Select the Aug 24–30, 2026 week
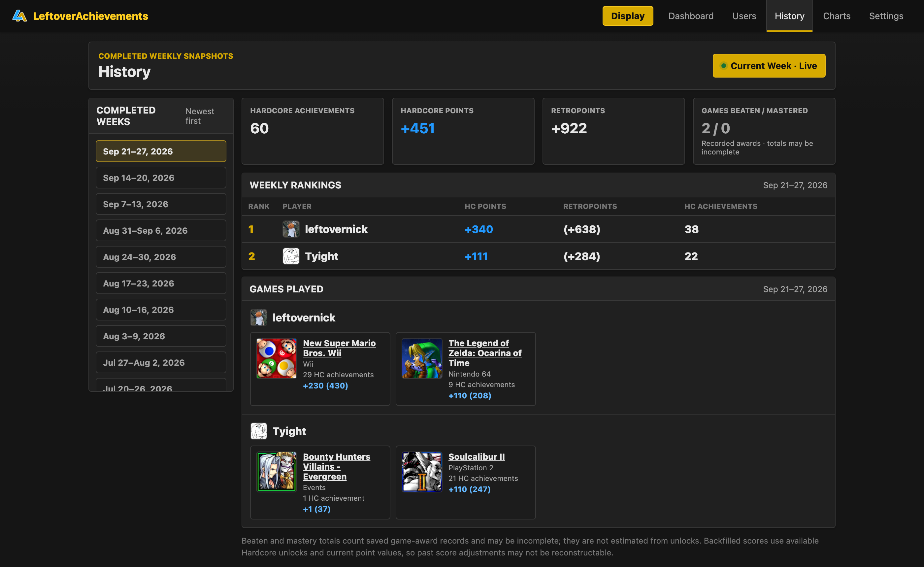This screenshot has height=567, width=924. [x=161, y=257]
